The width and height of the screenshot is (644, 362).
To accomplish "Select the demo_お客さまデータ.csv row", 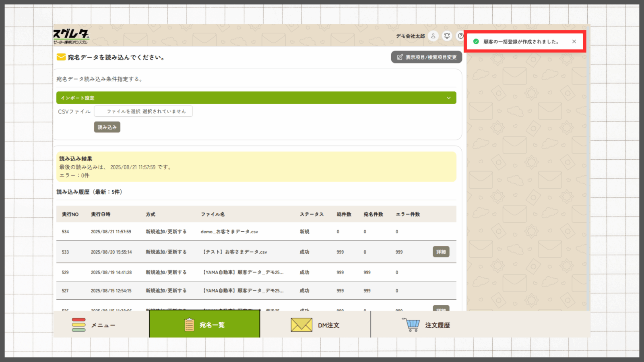I will [x=229, y=232].
